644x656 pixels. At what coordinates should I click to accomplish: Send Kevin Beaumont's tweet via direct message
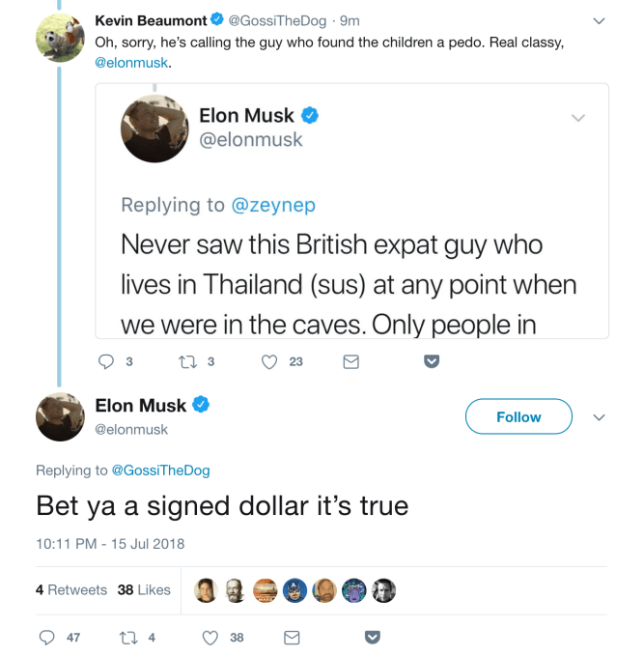[x=351, y=362]
